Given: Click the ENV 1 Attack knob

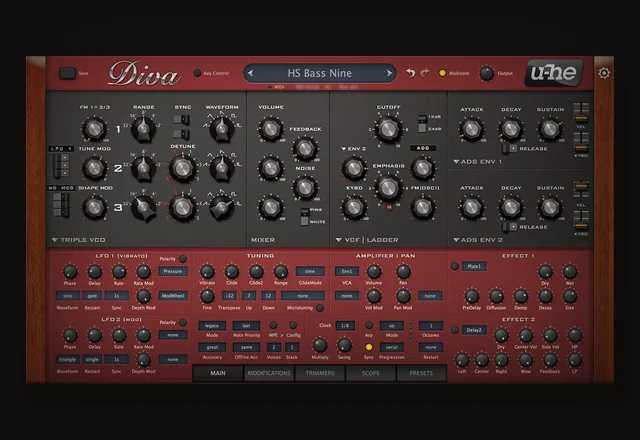Looking at the screenshot, I should coord(471,129).
